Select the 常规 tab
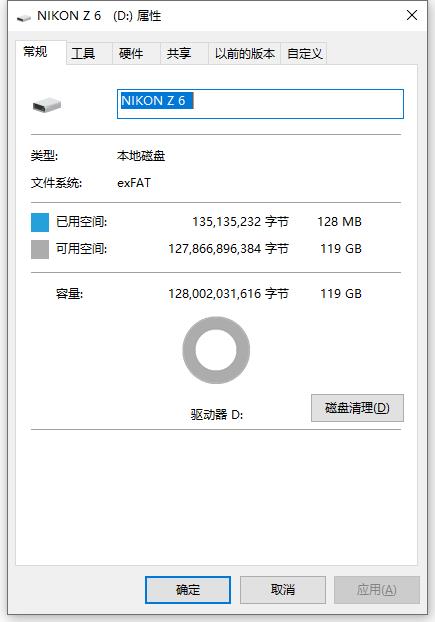 35,52
